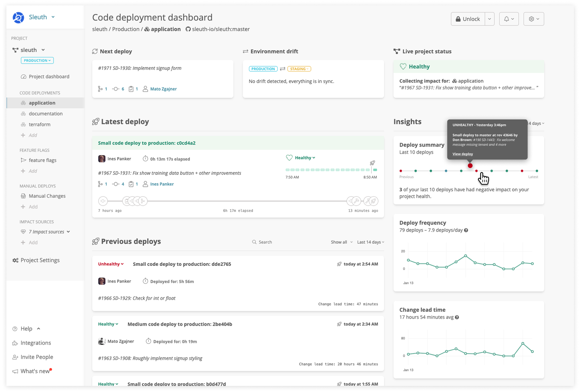Add a new manual deploy
The image size is (581, 392).
click(x=29, y=207)
